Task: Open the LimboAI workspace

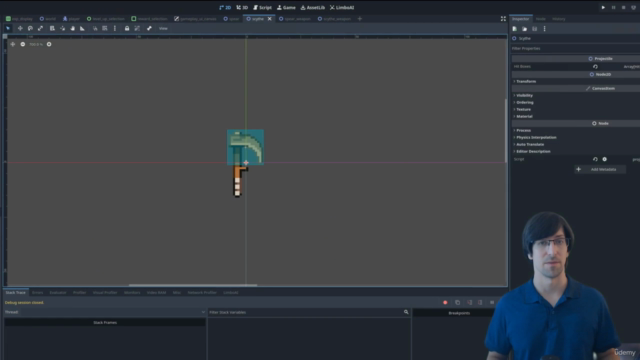Action: [x=342, y=7]
